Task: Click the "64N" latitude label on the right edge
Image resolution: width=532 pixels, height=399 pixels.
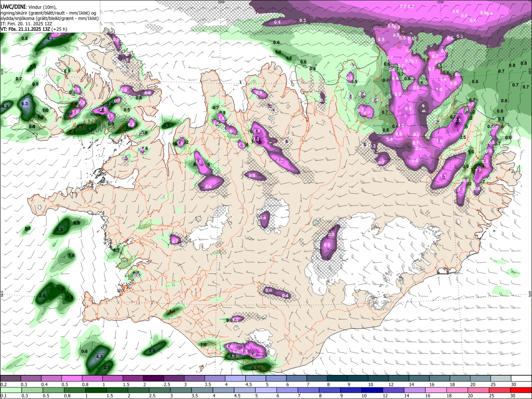Action: coord(530,294)
